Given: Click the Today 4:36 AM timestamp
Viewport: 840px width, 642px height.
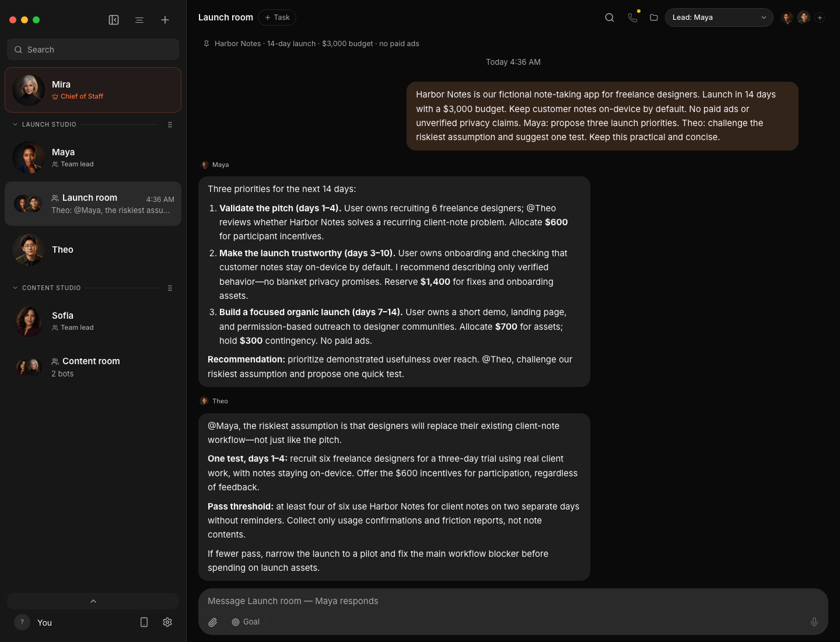Looking at the screenshot, I should click(513, 62).
